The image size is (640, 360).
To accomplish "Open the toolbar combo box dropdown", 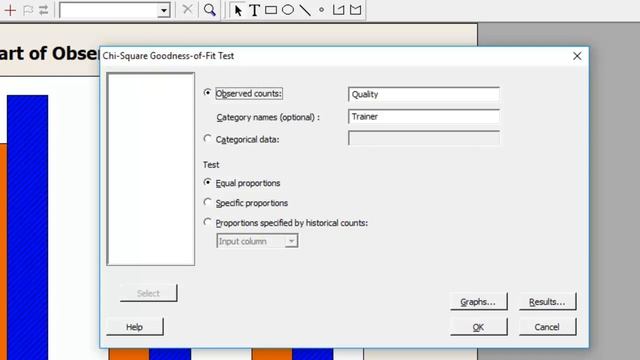I will [164, 11].
